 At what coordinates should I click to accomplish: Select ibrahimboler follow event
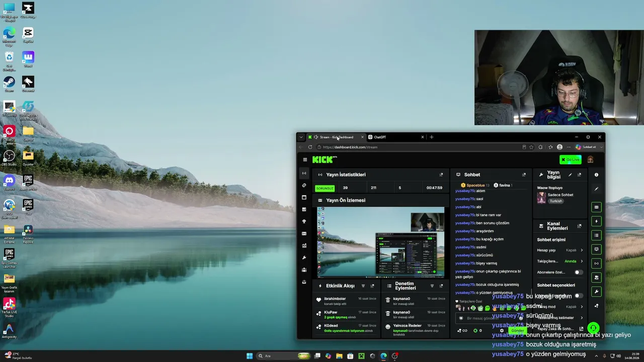click(x=347, y=301)
